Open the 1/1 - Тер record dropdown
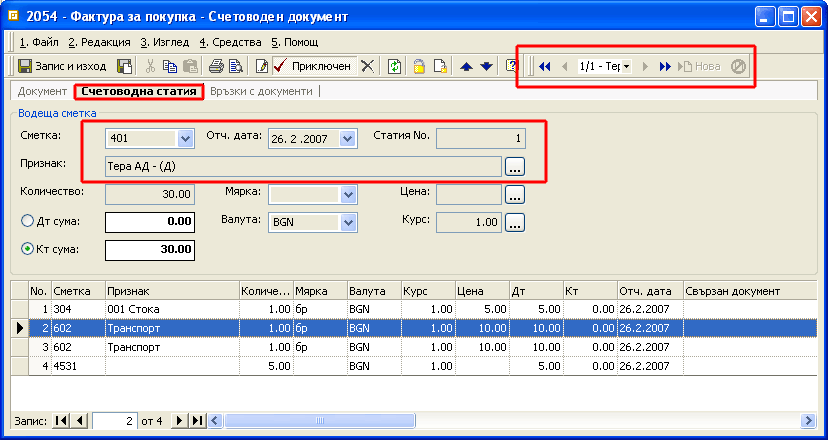This screenshot has height=440, width=828. pos(626,67)
